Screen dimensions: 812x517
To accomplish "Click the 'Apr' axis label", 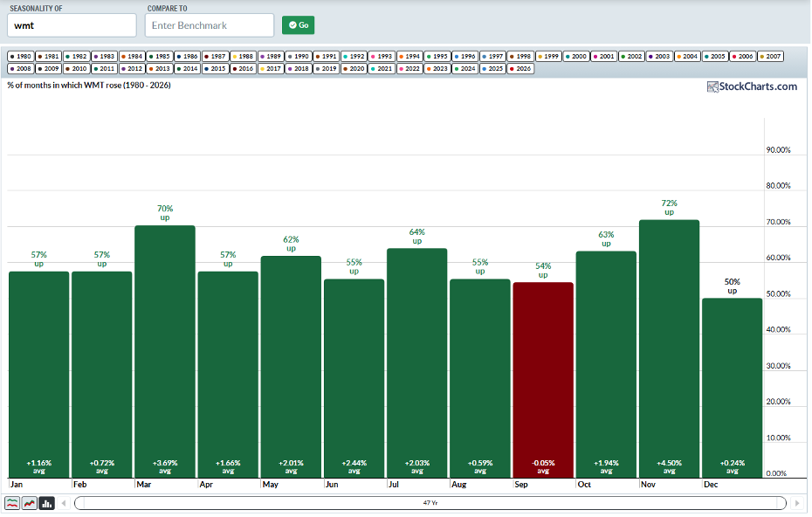I will pyautogui.click(x=206, y=485).
